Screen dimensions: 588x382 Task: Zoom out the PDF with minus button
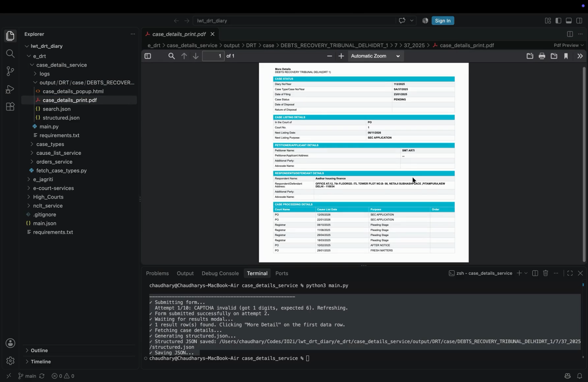tap(329, 56)
